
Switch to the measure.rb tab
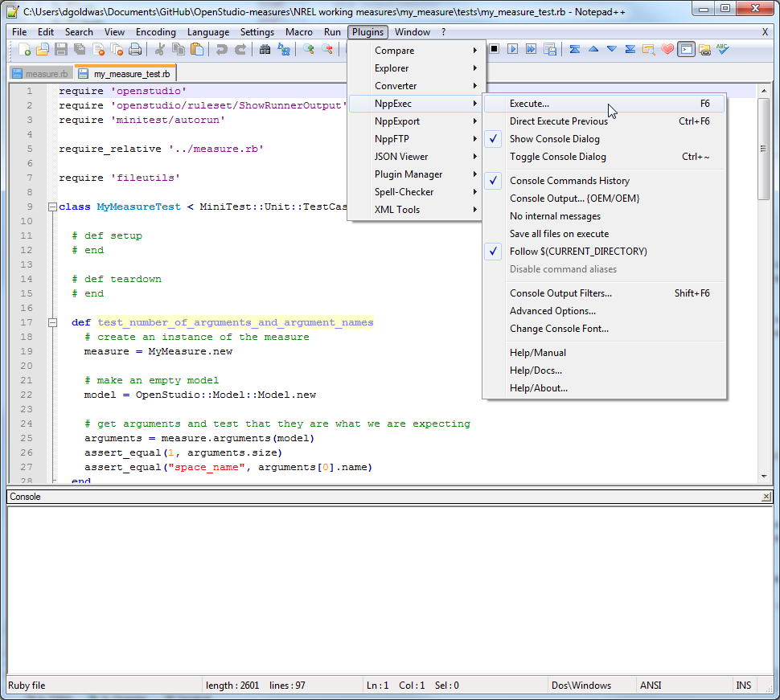[x=40, y=72]
